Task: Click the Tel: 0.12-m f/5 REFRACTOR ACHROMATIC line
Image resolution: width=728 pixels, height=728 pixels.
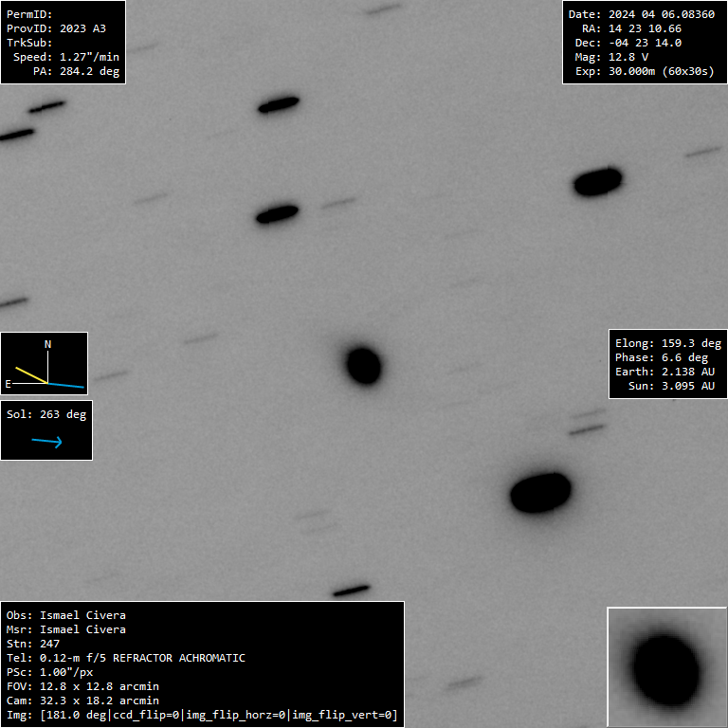Action: [126, 658]
